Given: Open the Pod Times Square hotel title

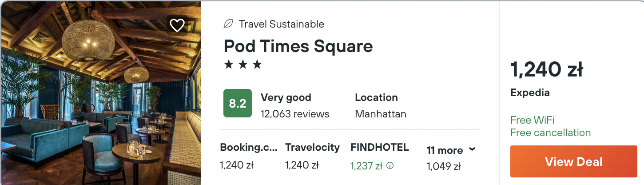Looking at the screenshot, I should [x=298, y=46].
